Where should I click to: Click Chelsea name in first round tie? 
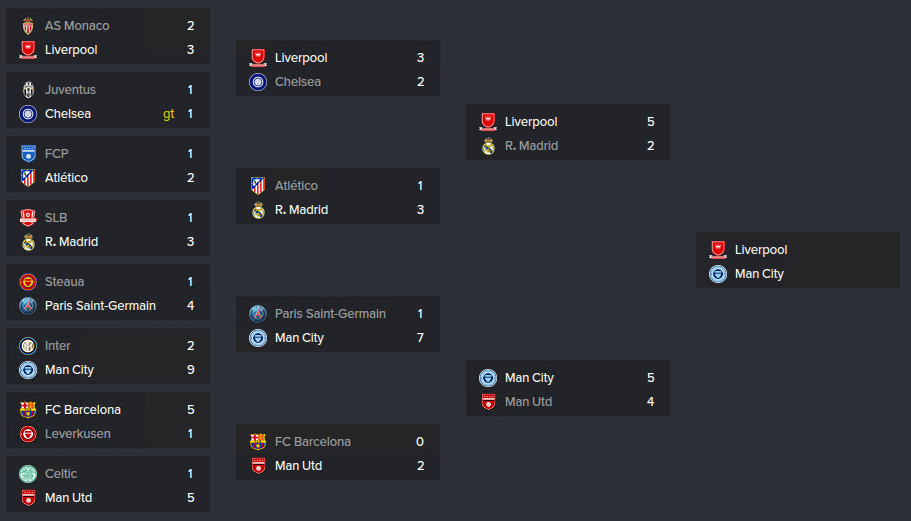pos(67,114)
